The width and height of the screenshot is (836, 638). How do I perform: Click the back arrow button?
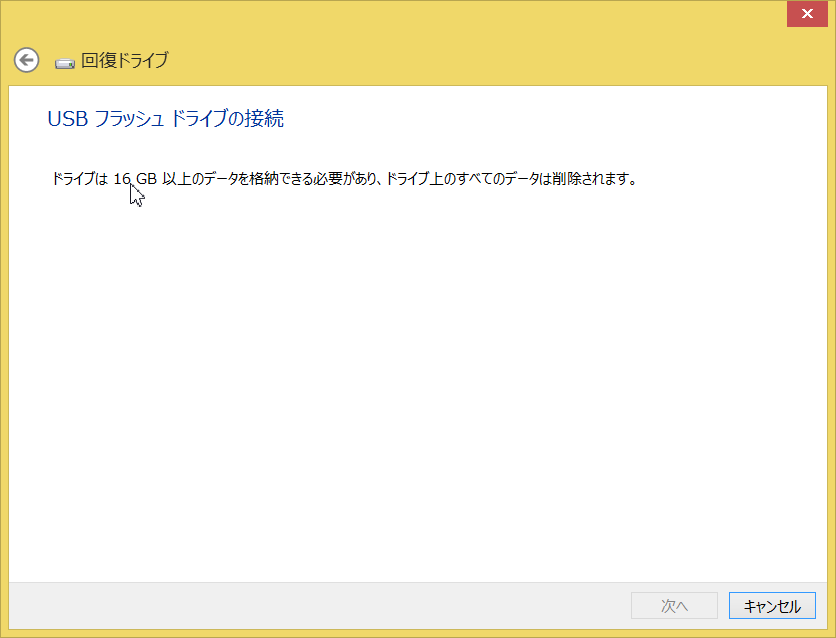tap(26, 60)
